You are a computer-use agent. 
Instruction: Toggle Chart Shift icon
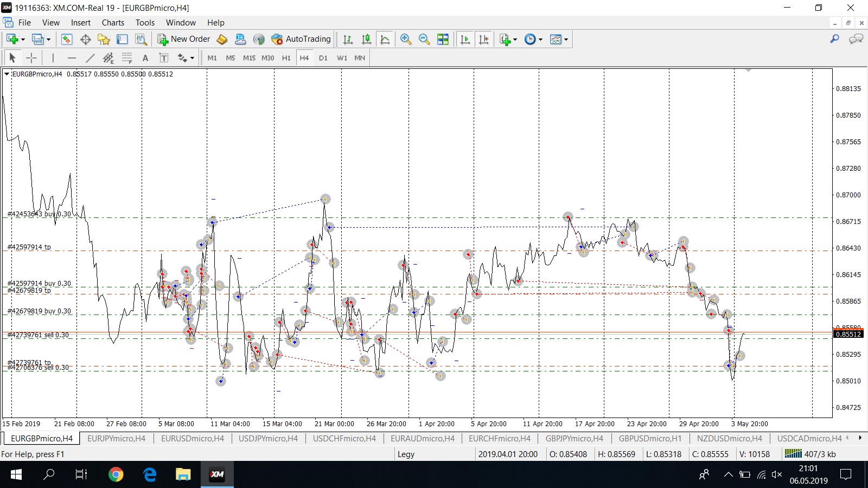tap(483, 39)
